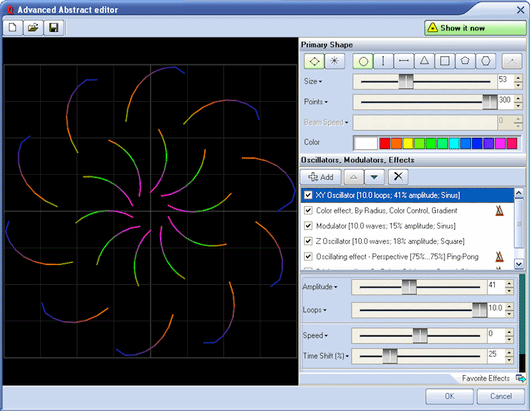This screenshot has height=411, width=530.
Task: Select the triangle primary shape
Action: click(424, 61)
